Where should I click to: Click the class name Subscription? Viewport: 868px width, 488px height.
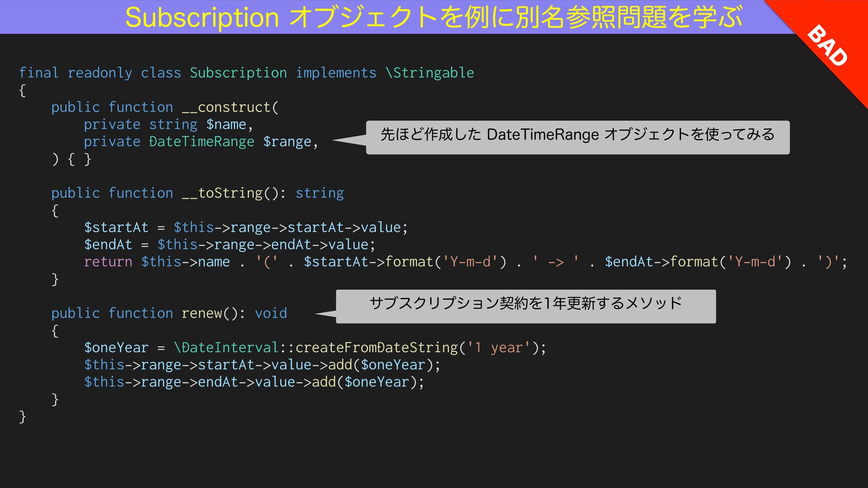(238, 73)
